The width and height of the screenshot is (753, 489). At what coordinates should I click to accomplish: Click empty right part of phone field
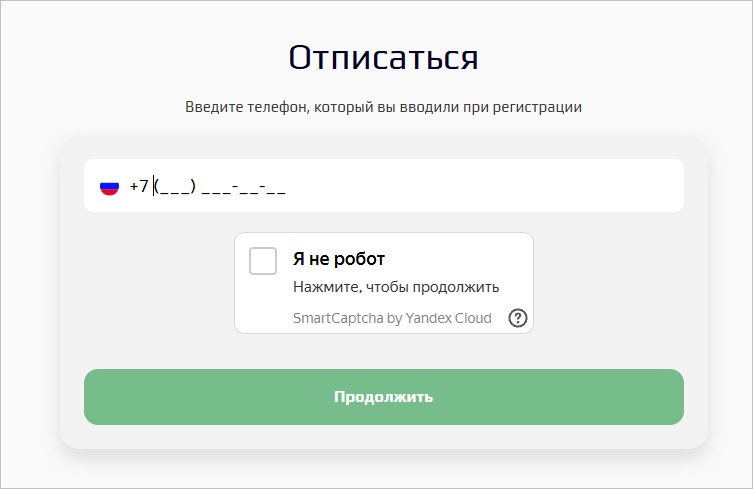click(485, 185)
